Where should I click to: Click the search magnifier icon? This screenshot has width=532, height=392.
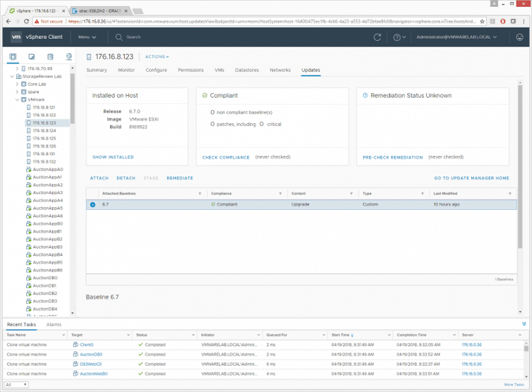(x=118, y=37)
